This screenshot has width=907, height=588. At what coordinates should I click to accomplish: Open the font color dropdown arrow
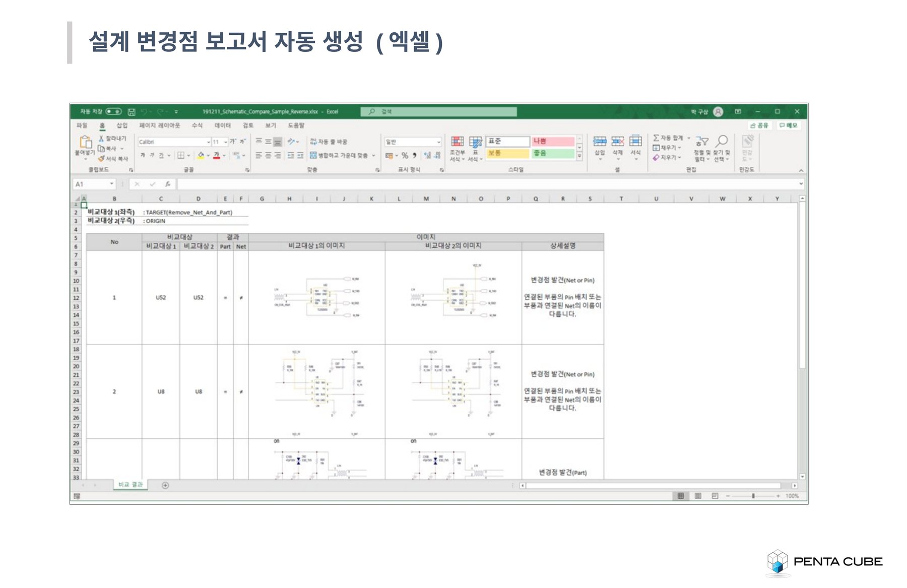click(x=224, y=156)
